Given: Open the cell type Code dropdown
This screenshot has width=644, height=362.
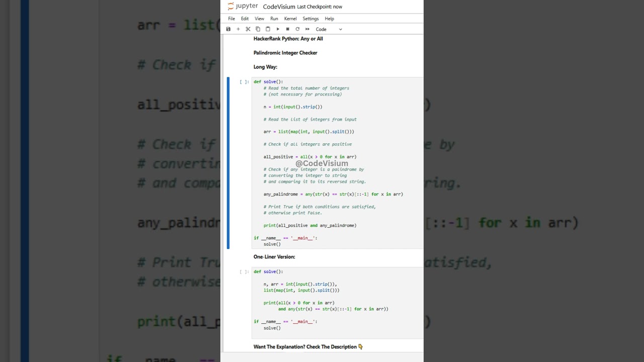Looking at the screenshot, I should tap(329, 29).
